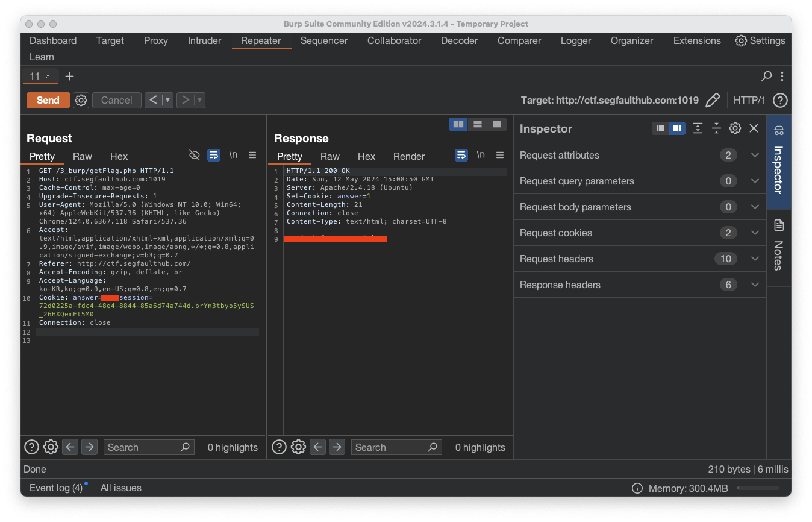
Task: Select combined tabbed request/response layout
Action: [496, 124]
